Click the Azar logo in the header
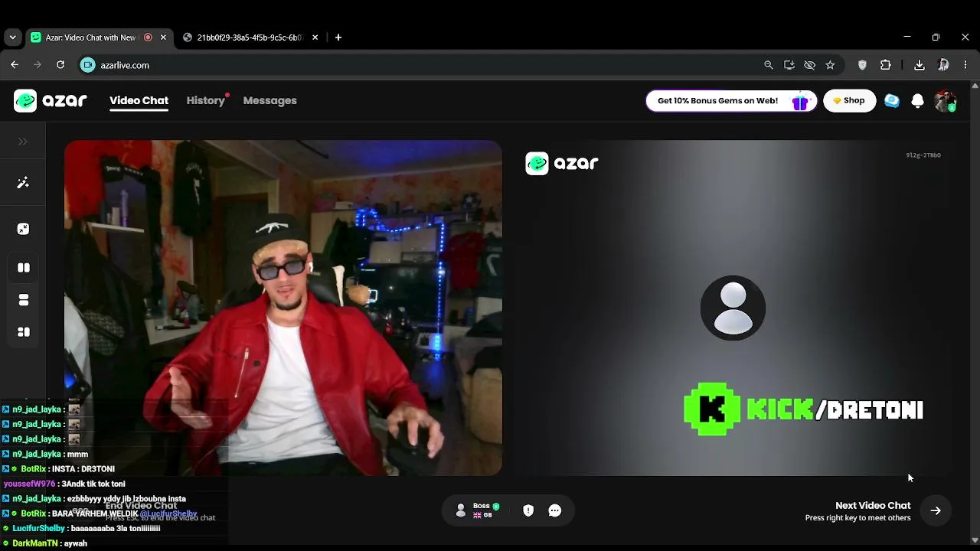980x551 pixels. pos(51,100)
